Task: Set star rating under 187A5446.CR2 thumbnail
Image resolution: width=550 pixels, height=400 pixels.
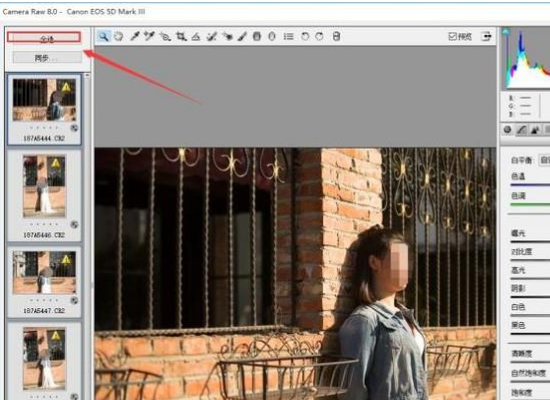Action: pyautogui.click(x=44, y=224)
